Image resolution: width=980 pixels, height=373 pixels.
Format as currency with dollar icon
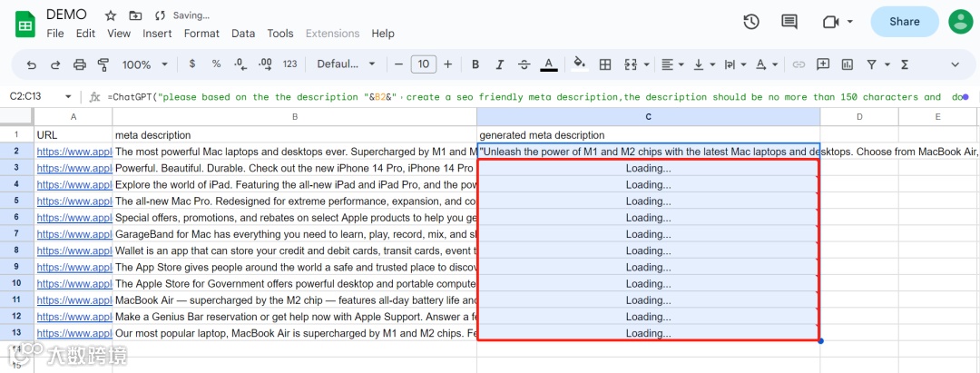point(191,64)
